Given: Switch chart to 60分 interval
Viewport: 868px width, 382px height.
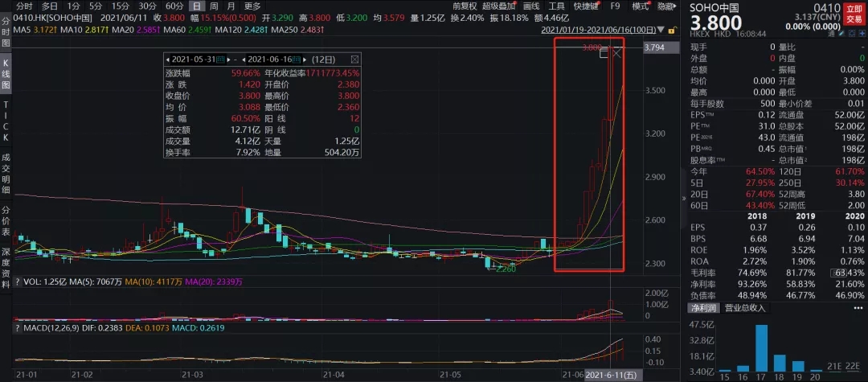Looking at the screenshot, I should 174,6.
